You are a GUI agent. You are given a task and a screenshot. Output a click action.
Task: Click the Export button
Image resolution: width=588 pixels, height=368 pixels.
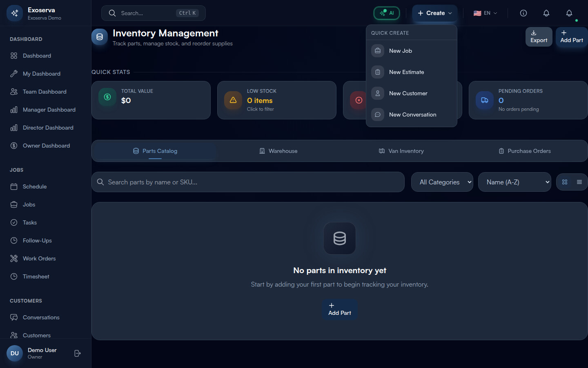(x=539, y=37)
